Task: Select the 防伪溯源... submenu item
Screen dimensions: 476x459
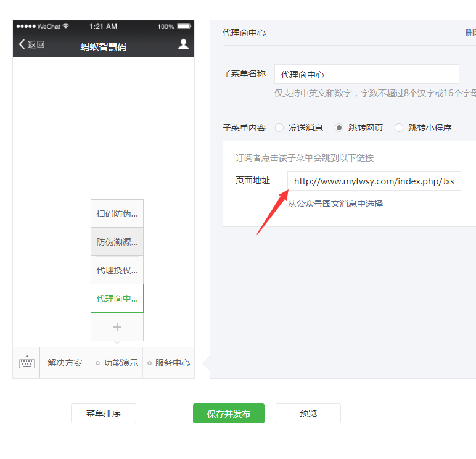Action: [117, 242]
